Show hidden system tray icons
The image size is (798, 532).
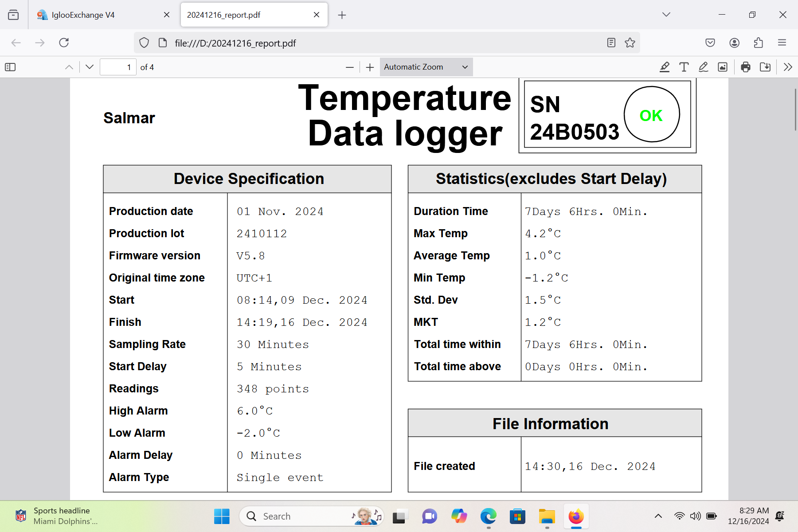tap(658, 516)
